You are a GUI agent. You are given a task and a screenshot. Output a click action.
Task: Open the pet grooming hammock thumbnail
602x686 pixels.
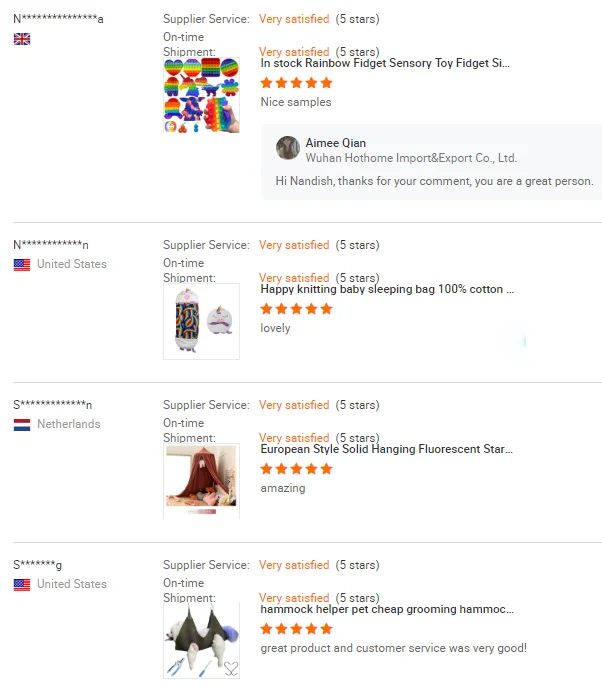point(201,641)
